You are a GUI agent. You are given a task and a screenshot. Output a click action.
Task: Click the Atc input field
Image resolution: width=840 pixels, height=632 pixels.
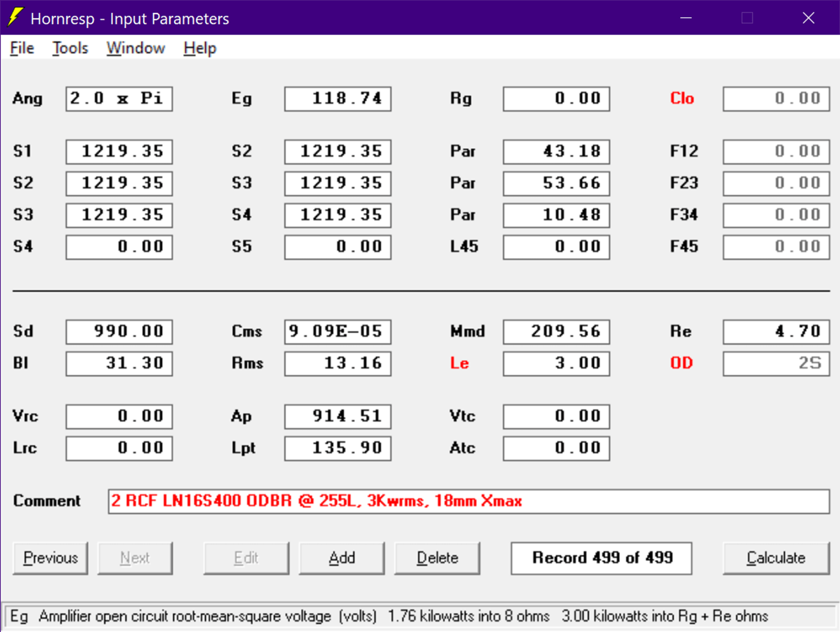(x=556, y=448)
